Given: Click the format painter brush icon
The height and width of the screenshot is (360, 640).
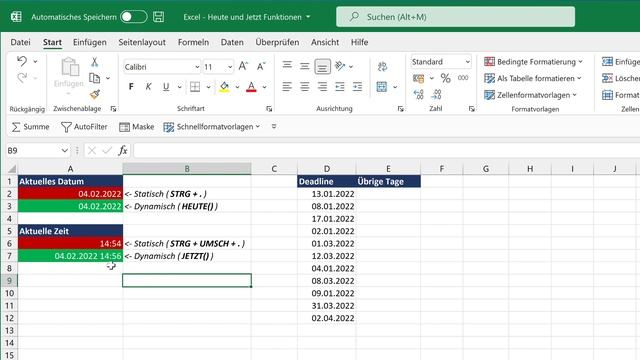Looking at the screenshot, I should click(x=95, y=94).
